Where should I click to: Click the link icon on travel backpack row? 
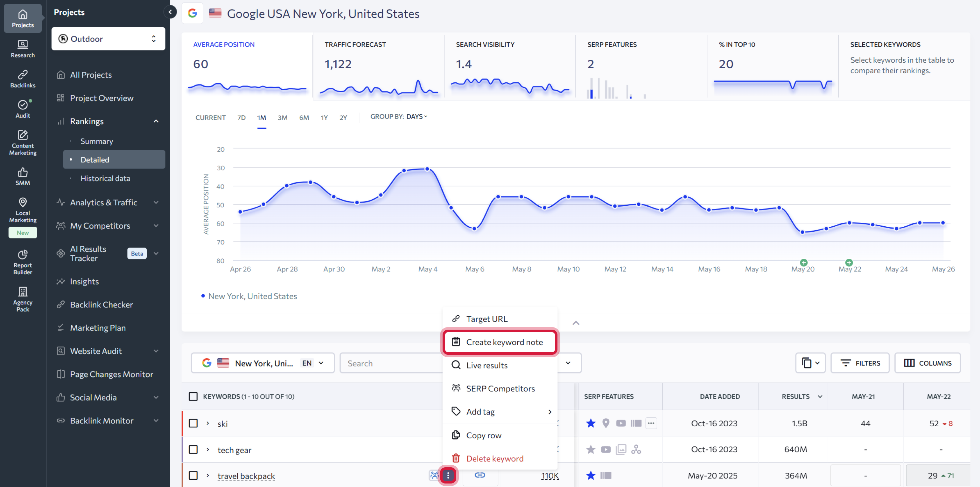480,475
